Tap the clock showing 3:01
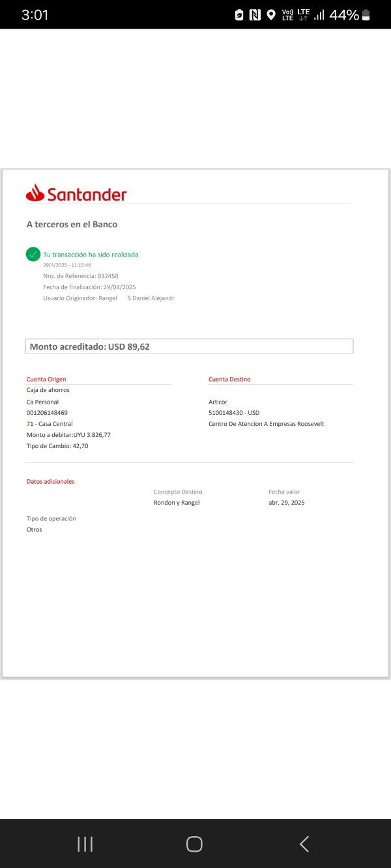The height and width of the screenshot is (868, 391). (x=35, y=15)
